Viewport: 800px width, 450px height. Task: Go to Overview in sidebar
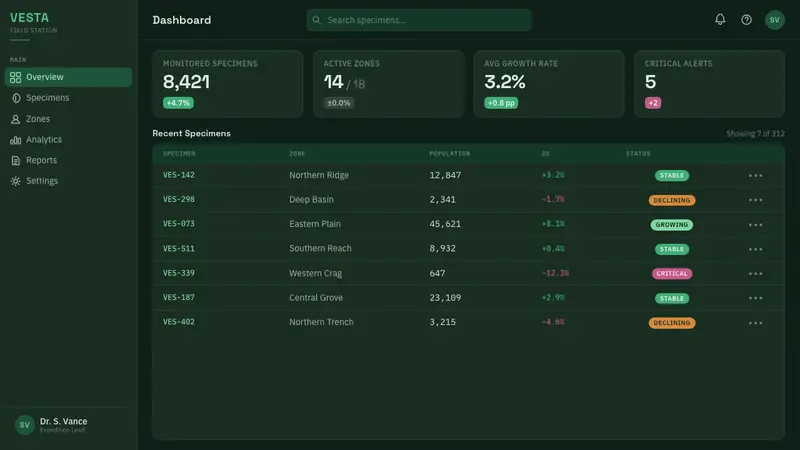coord(68,77)
